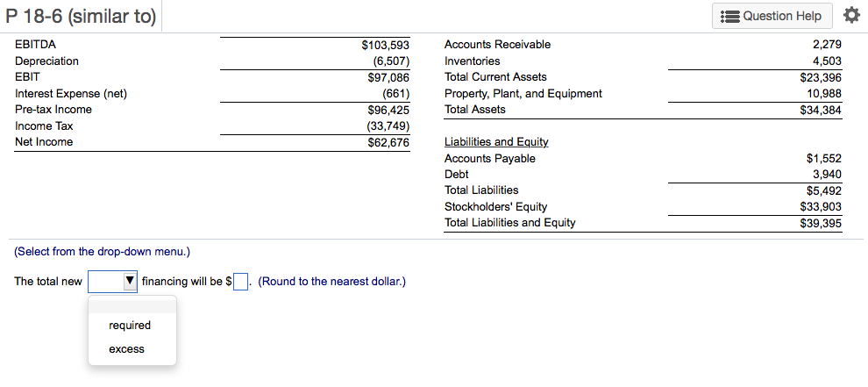
Task: Click the EBITDA label
Action: coord(35,45)
